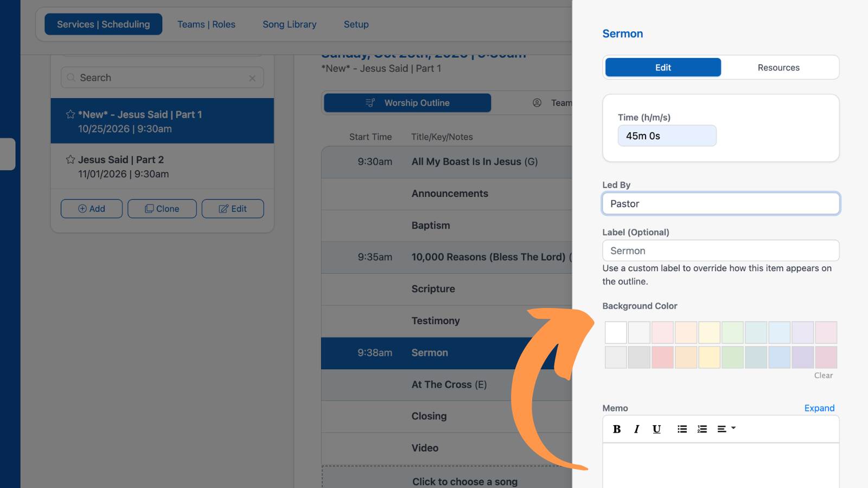The image size is (868, 488).
Task: Toggle italic formatting in Memo toolbar
Action: (x=636, y=429)
